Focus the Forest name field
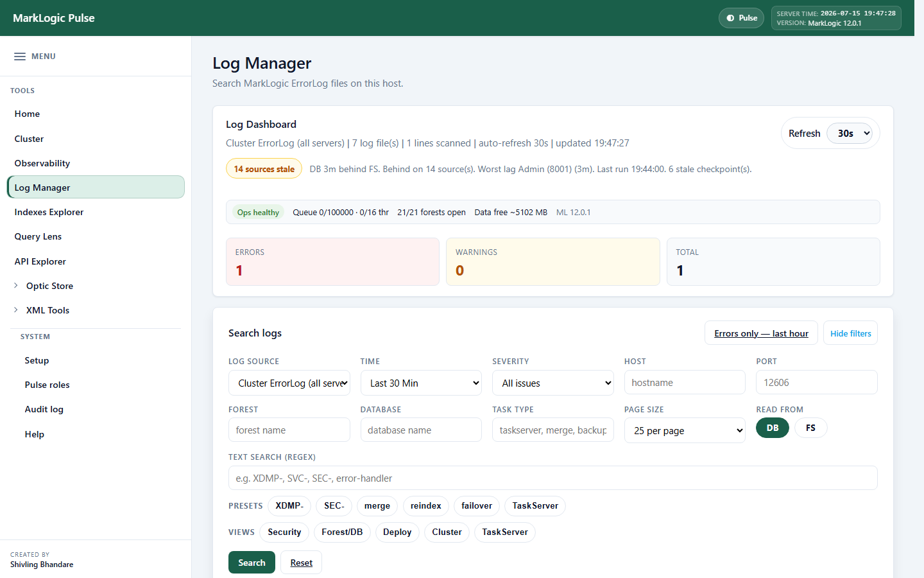 pyautogui.click(x=289, y=430)
